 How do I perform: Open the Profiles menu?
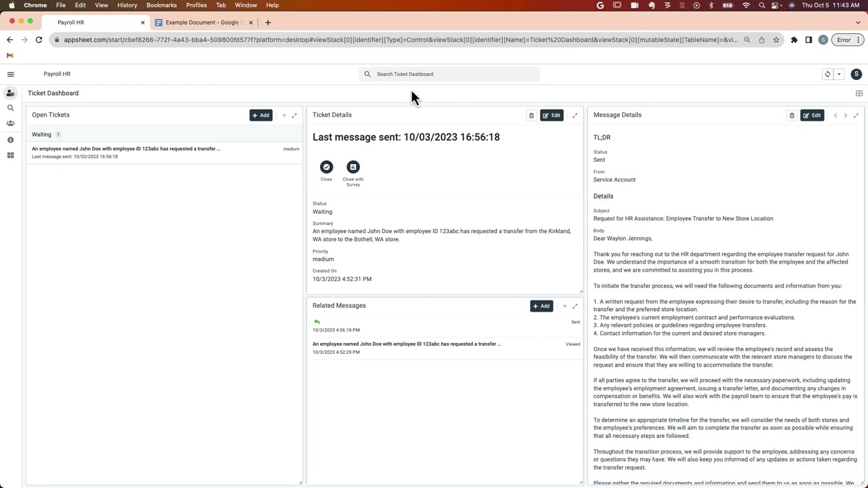click(x=197, y=5)
